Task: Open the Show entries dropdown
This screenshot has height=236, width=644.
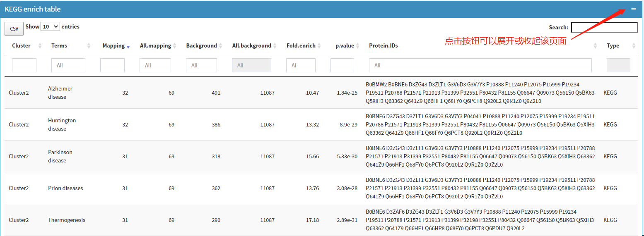Action: [51, 26]
